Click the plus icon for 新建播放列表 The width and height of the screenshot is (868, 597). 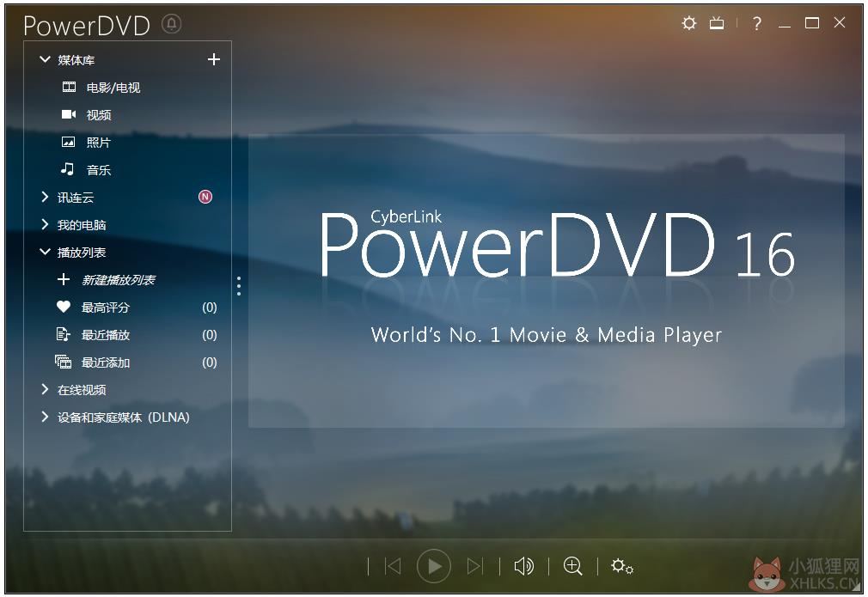tap(64, 279)
